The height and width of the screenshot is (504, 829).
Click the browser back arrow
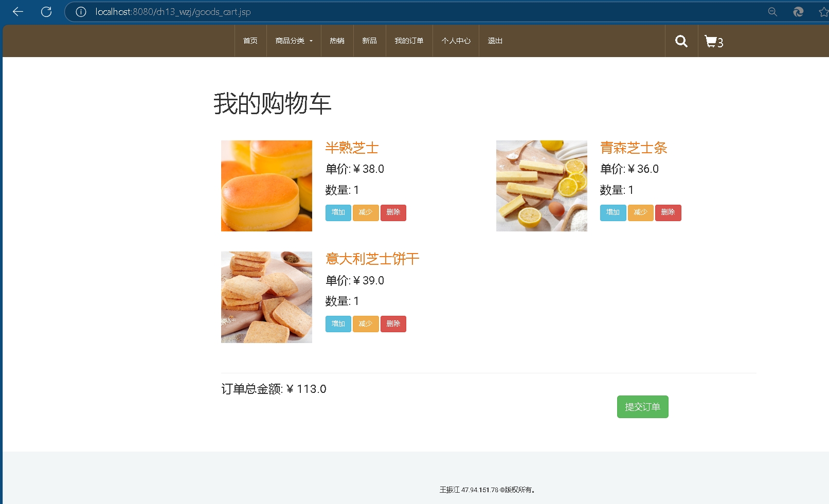click(18, 12)
